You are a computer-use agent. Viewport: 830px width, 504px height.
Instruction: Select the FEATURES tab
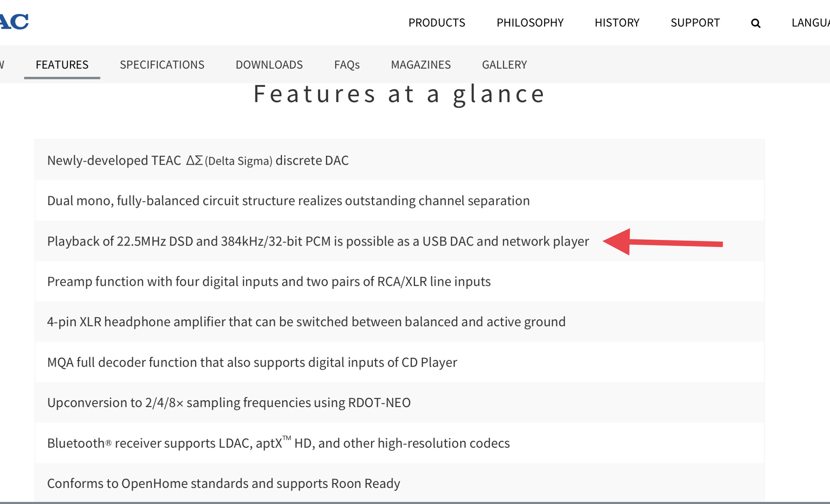(62, 65)
